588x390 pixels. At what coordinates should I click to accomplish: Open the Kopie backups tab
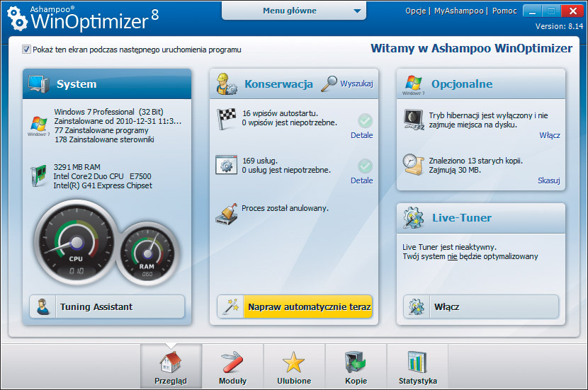(x=356, y=367)
